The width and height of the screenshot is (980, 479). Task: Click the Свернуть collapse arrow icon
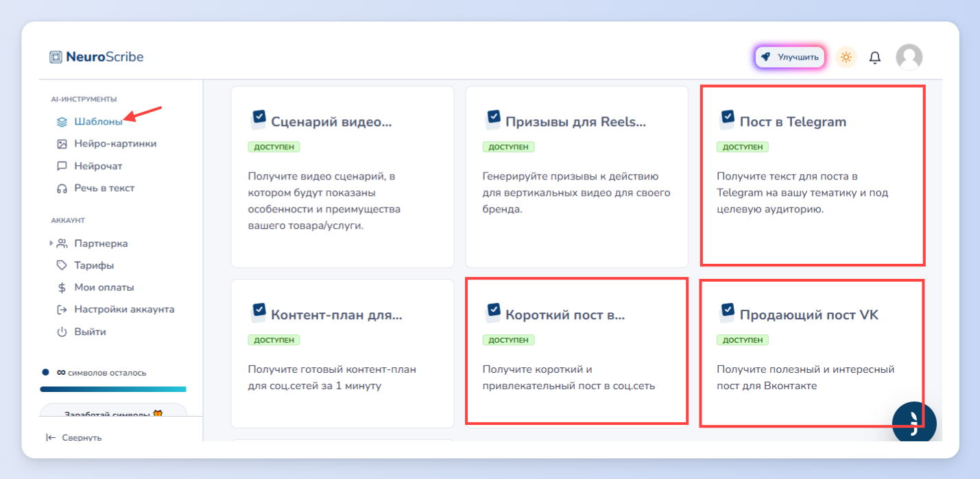[x=51, y=437]
